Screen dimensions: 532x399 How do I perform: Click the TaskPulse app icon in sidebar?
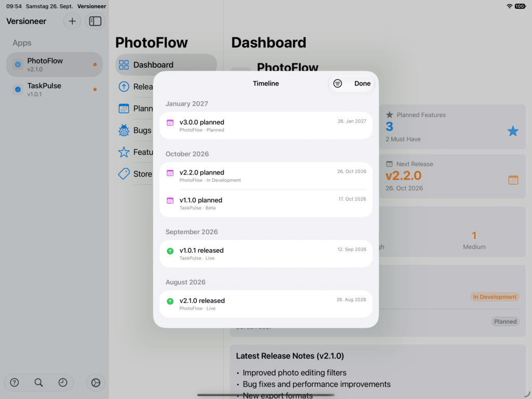[x=18, y=89]
